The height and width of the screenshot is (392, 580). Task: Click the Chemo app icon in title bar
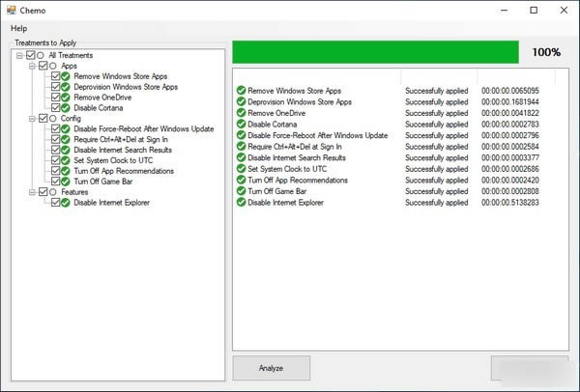11,10
